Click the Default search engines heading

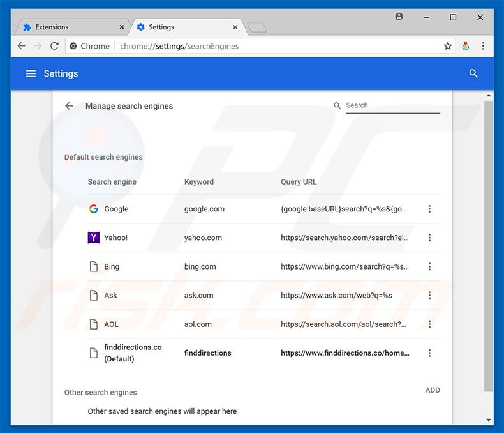tap(103, 157)
